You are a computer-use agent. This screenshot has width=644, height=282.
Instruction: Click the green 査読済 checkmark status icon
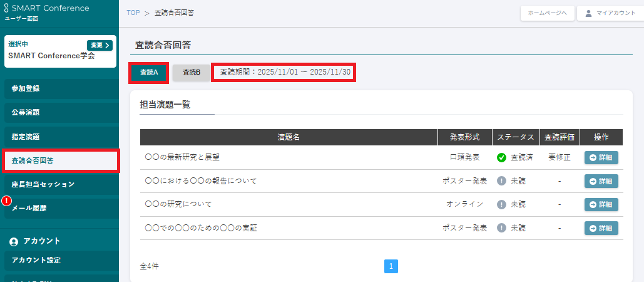(501, 158)
